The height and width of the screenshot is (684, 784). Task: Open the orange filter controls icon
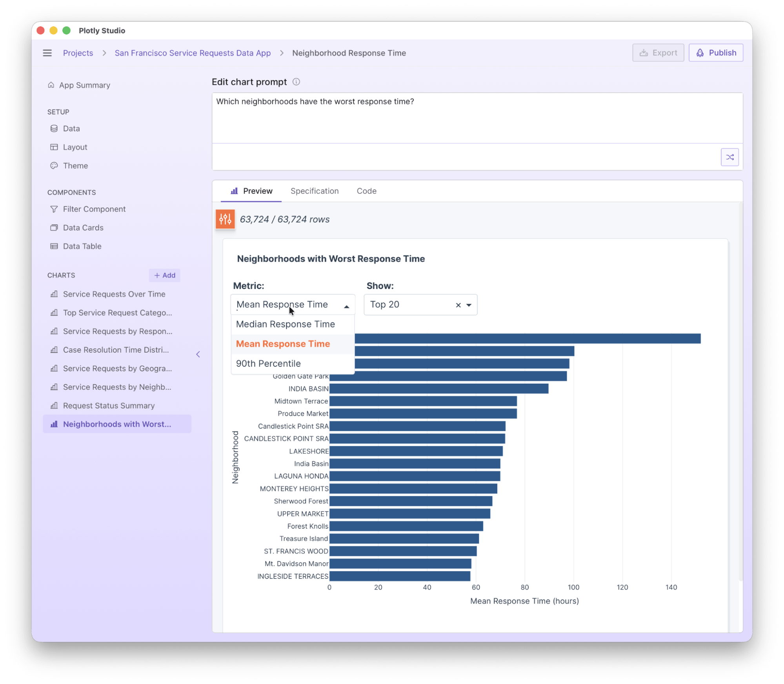pos(225,219)
